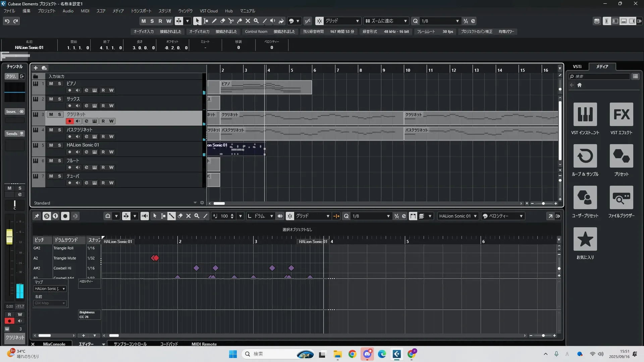Select the Split scissors tool

[x=231, y=21]
